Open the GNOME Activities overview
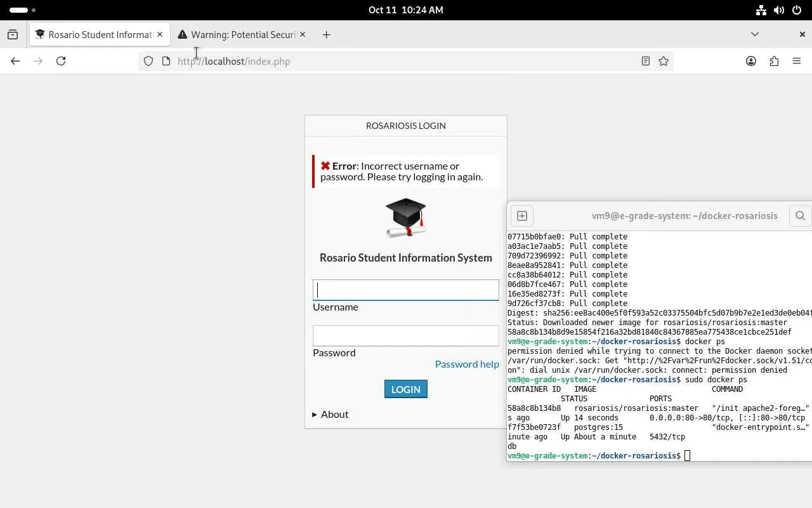This screenshot has width=812, height=508. (22, 10)
